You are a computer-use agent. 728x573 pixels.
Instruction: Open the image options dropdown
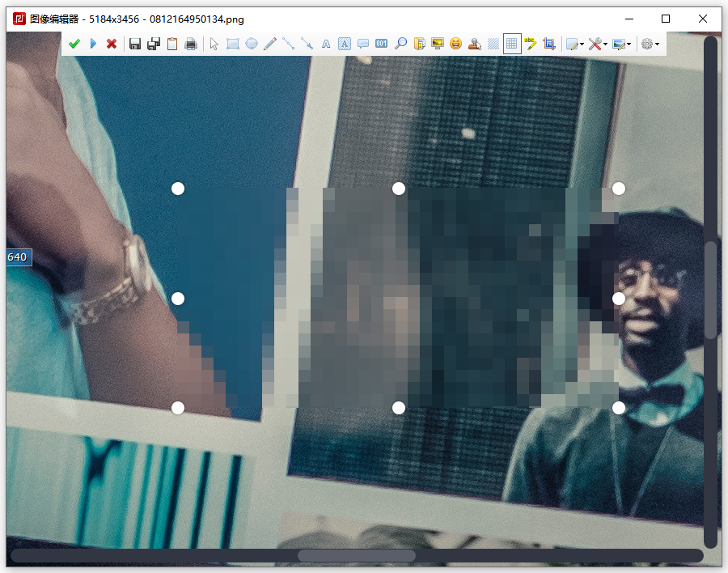coord(622,45)
